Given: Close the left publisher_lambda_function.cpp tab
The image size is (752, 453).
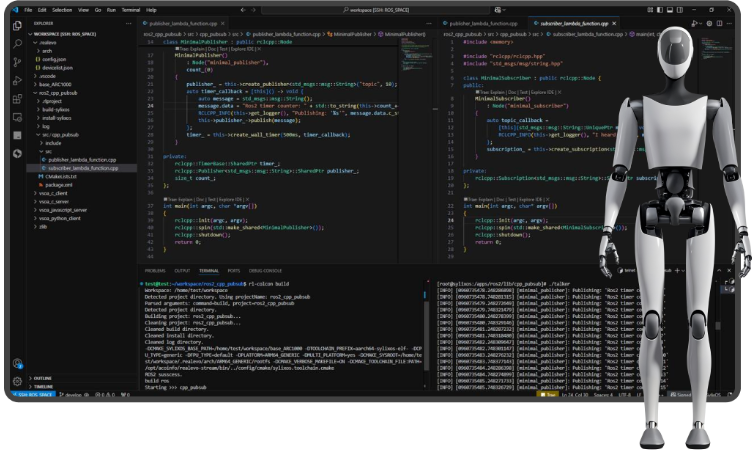Looking at the screenshot, I should pos(223,23).
